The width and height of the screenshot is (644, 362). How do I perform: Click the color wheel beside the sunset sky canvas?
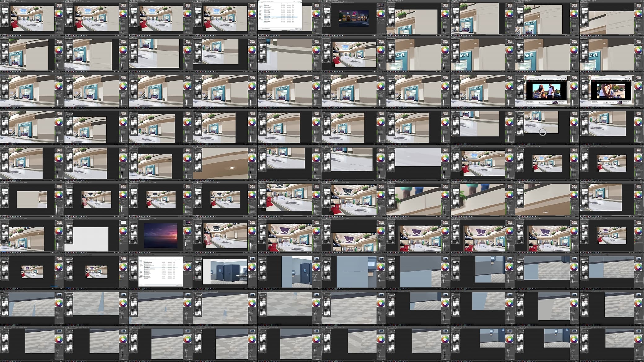[187, 231]
